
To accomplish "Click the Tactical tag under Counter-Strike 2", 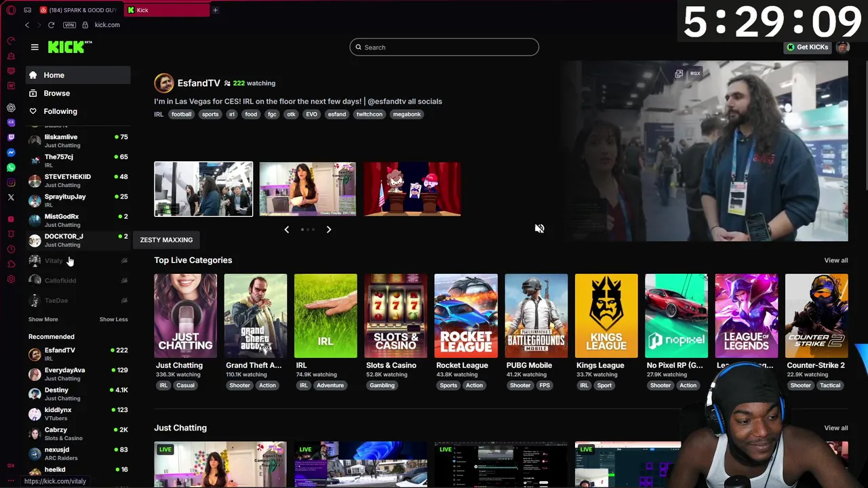I will coord(829,386).
